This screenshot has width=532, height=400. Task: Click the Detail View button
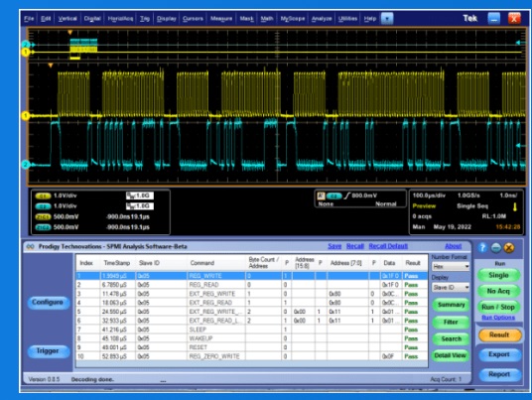click(451, 355)
